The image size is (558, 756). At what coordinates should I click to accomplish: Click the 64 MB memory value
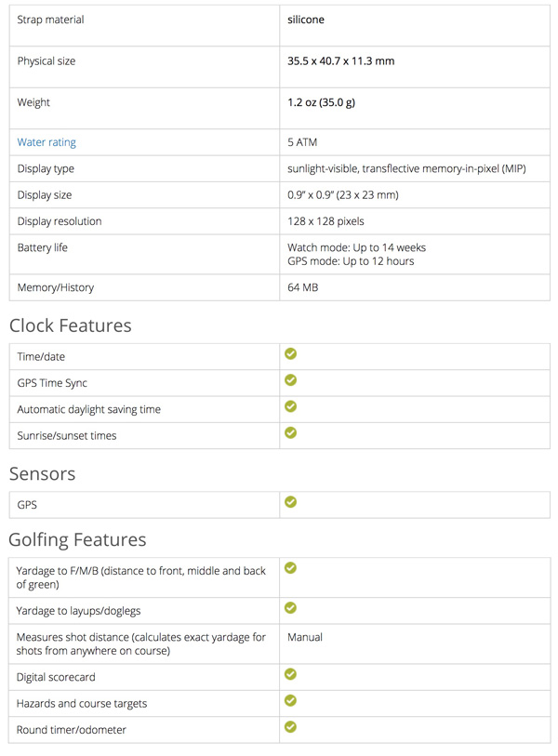[x=303, y=287]
